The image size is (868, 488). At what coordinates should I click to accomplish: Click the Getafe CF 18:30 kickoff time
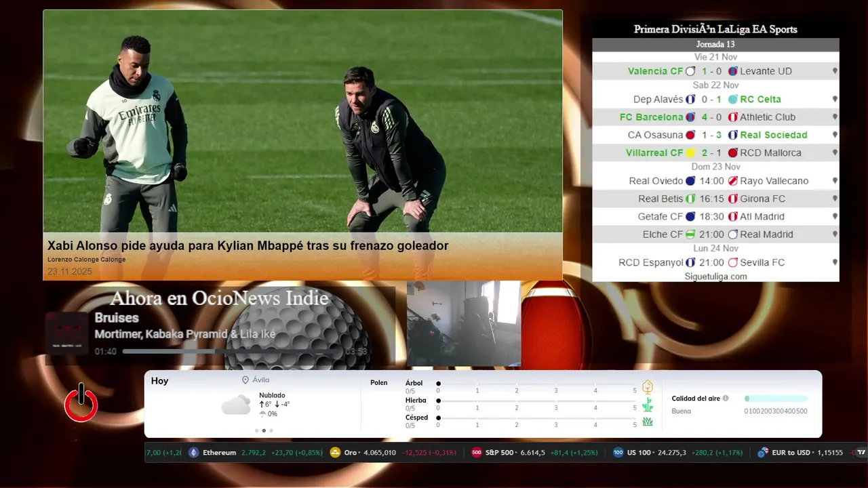[x=712, y=217]
